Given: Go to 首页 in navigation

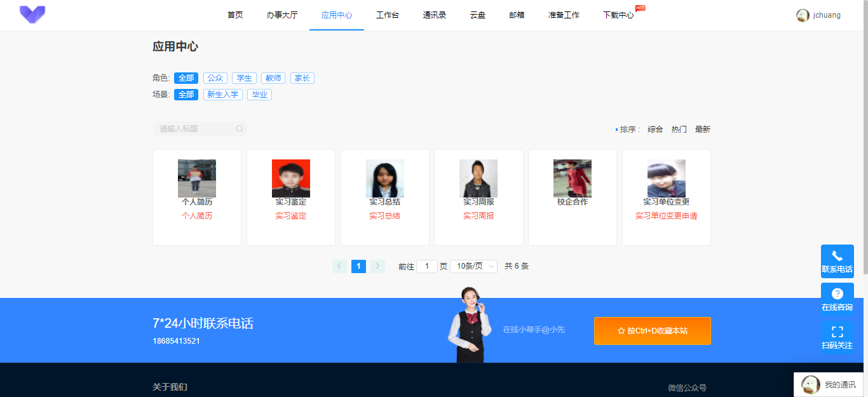Looking at the screenshot, I should (x=235, y=15).
